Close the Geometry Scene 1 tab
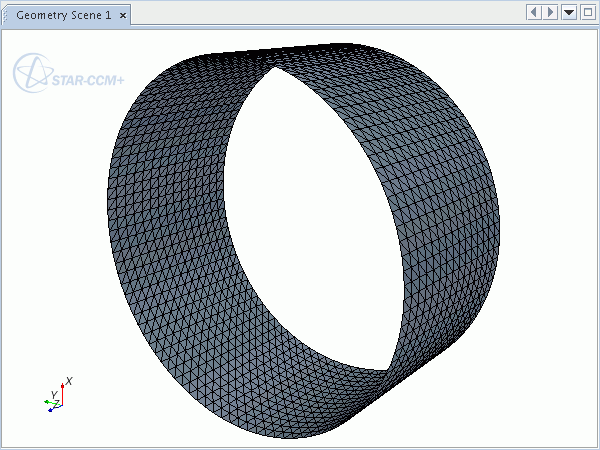Viewport: 600px width, 450px height. [x=123, y=16]
